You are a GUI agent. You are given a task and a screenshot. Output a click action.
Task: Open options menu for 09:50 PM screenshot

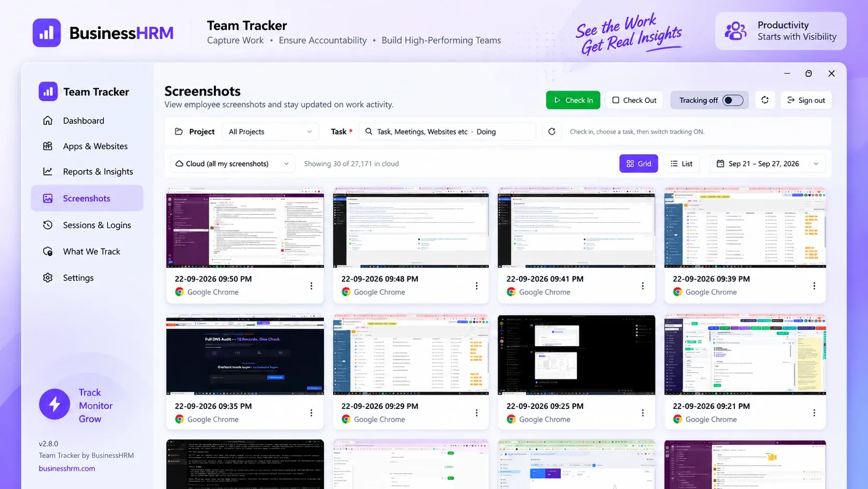click(311, 286)
